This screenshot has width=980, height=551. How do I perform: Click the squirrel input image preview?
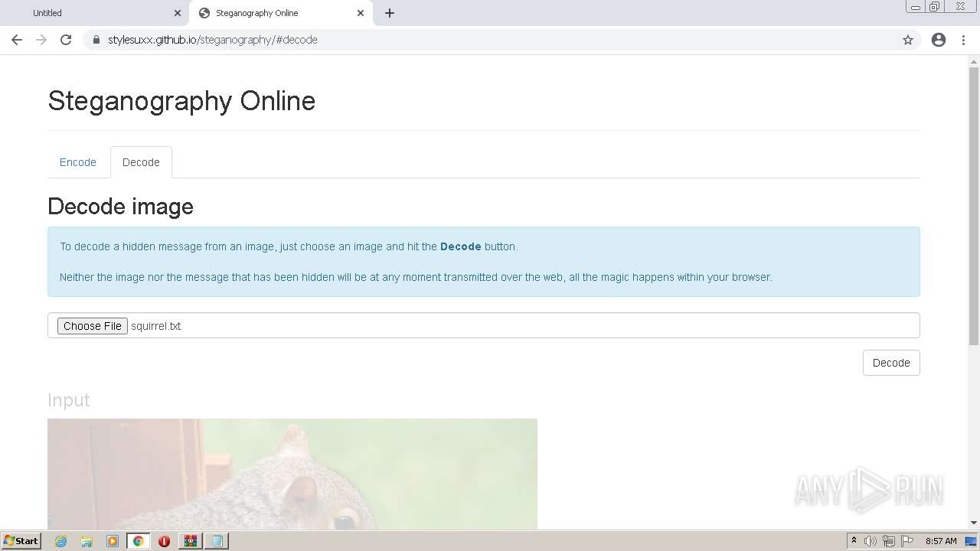click(x=292, y=474)
